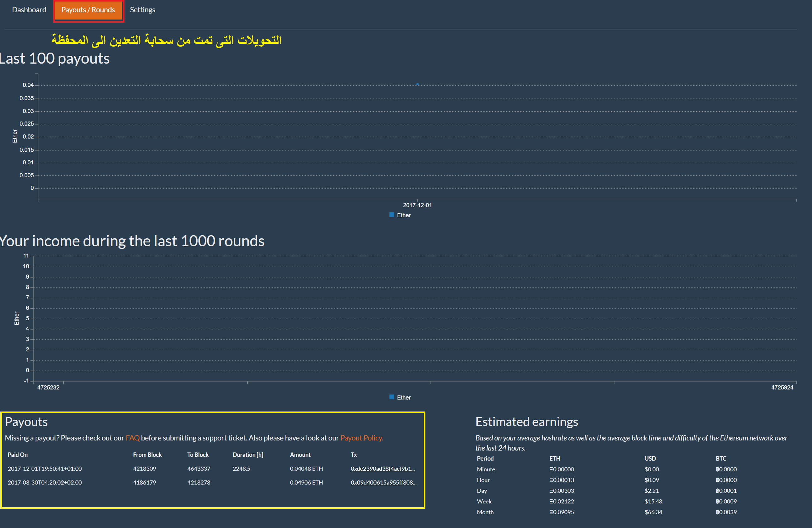The width and height of the screenshot is (812, 528).
Task: Click the USD column header
Action: click(x=650, y=458)
